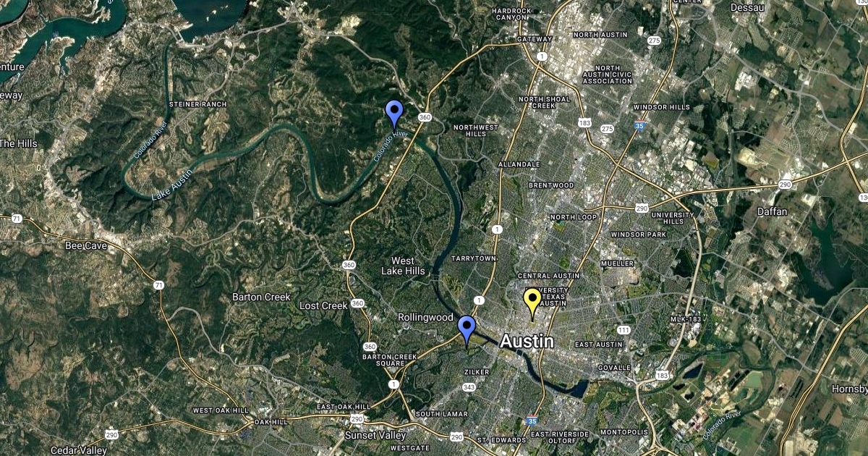Select the Bee Cave town label
868x456 pixels.
(86, 246)
